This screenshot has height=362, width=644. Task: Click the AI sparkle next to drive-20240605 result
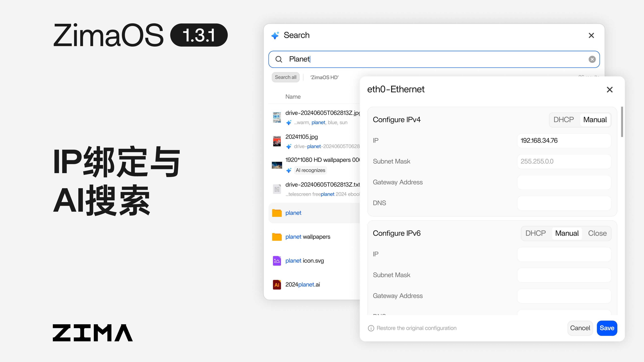(x=289, y=122)
